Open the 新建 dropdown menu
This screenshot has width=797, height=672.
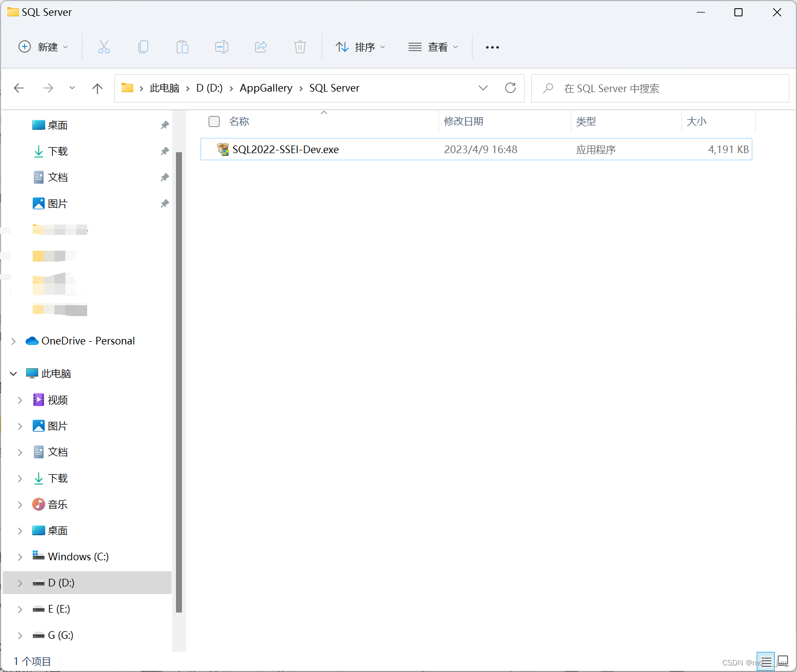[44, 47]
